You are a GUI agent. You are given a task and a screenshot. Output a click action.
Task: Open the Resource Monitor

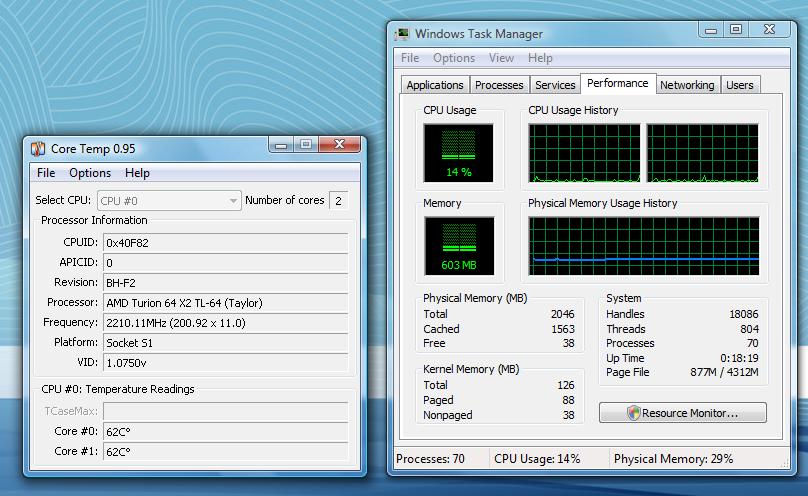pos(683,413)
